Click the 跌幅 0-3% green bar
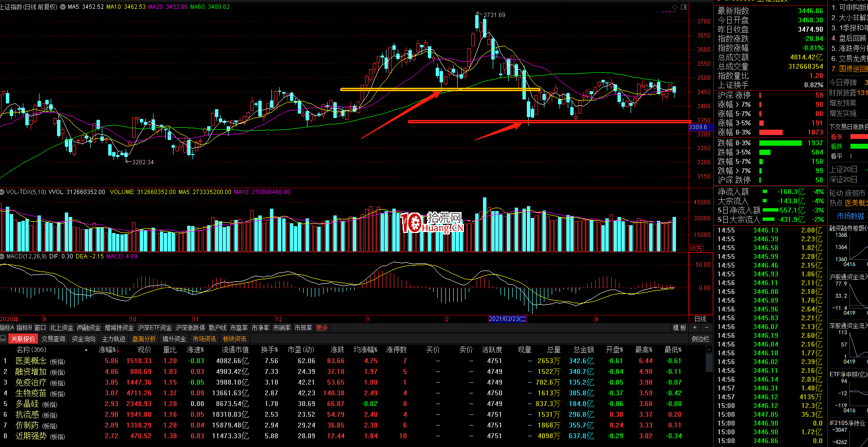The width and height of the screenshot is (868, 447). (x=780, y=143)
